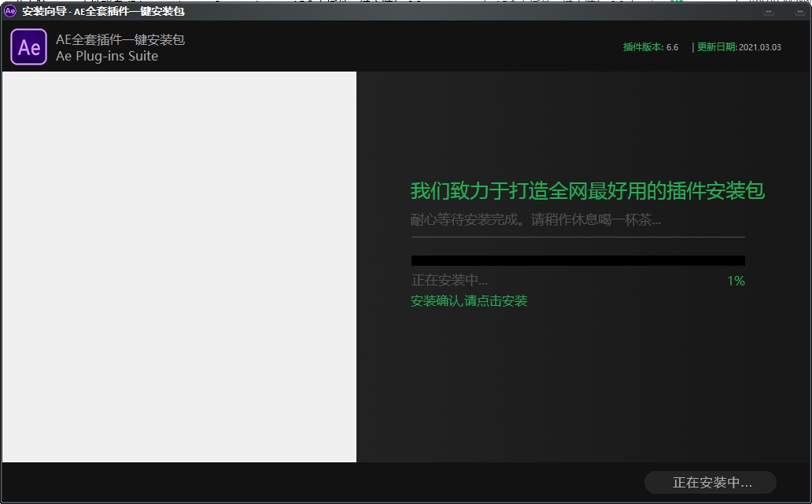
Task: Click the green promotional heading text
Action: (585, 190)
